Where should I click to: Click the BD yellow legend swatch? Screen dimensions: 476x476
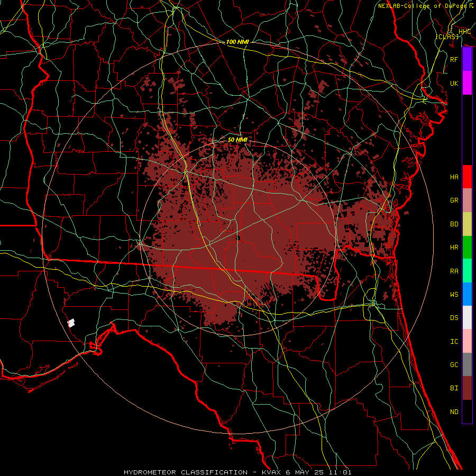point(467,224)
